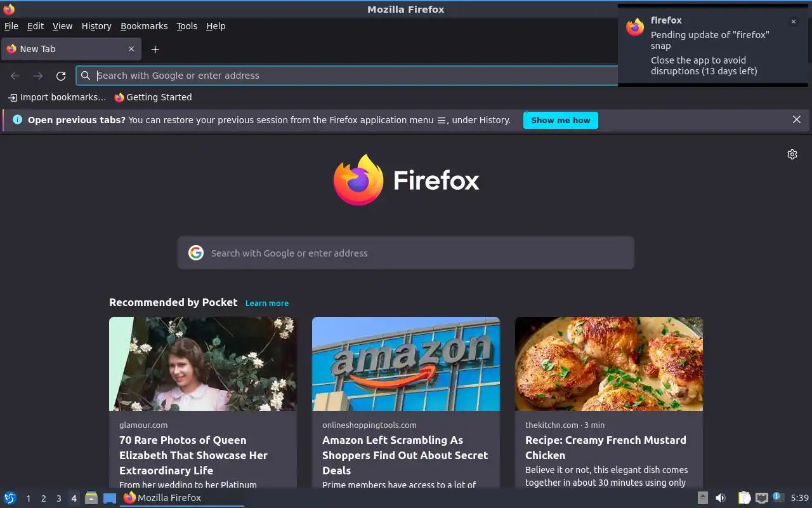The image size is (812, 508).
Task: Open the Lubuntu application menu
Action: pos(10,498)
